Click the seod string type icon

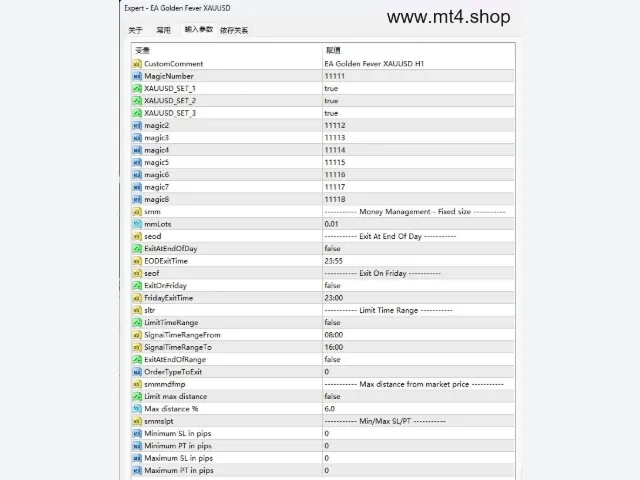[137, 236]
